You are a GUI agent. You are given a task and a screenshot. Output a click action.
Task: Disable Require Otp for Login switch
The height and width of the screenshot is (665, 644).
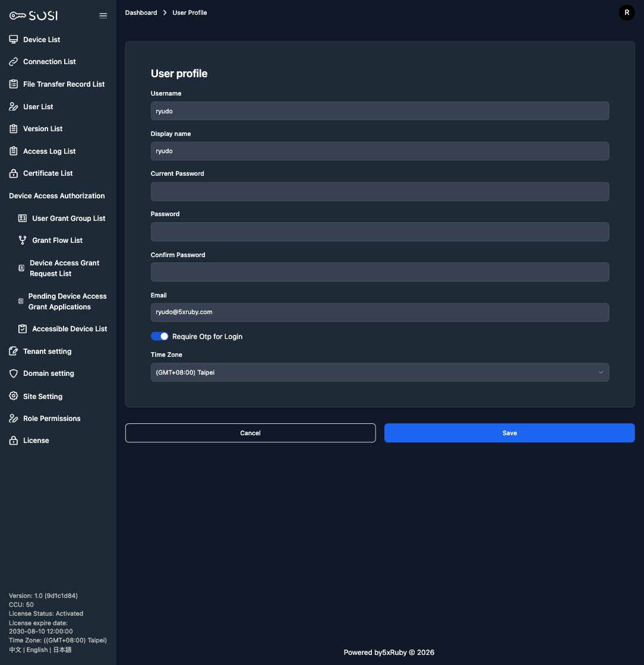tap(160, 336)
